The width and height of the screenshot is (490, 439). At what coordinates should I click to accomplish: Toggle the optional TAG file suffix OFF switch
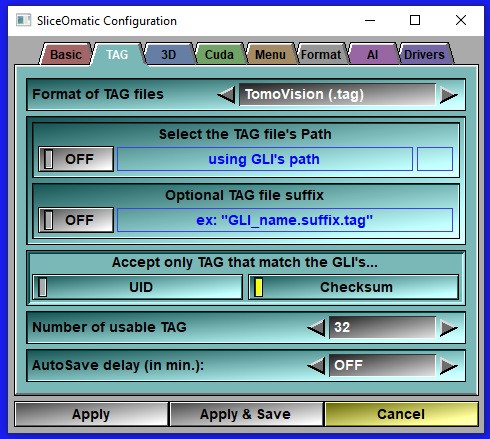(76, 220)
